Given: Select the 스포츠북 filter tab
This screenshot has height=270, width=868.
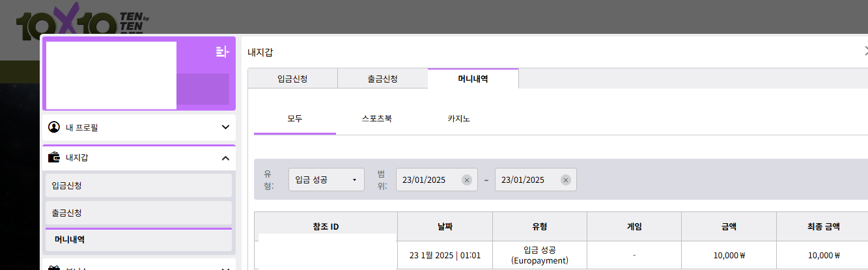Looking at the screenshot, I should pos(376,119).
